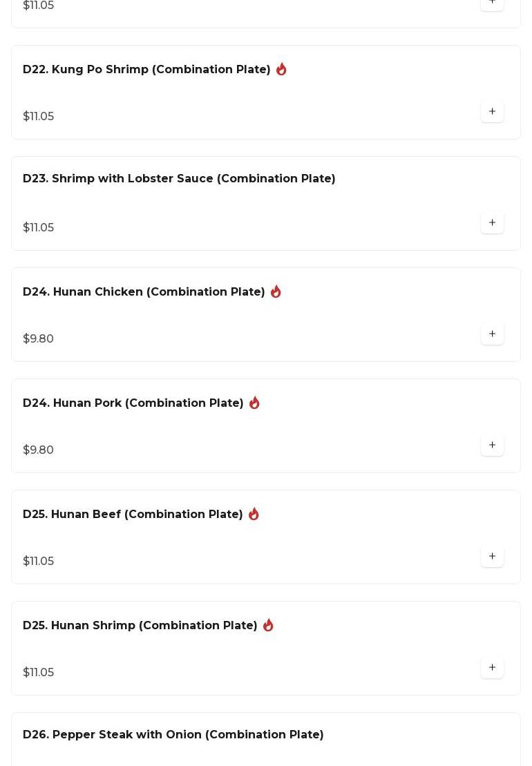Click the $11.05 price of Hunan Shrimp
The width and height of the screenshot is (532, 766).
38,673
